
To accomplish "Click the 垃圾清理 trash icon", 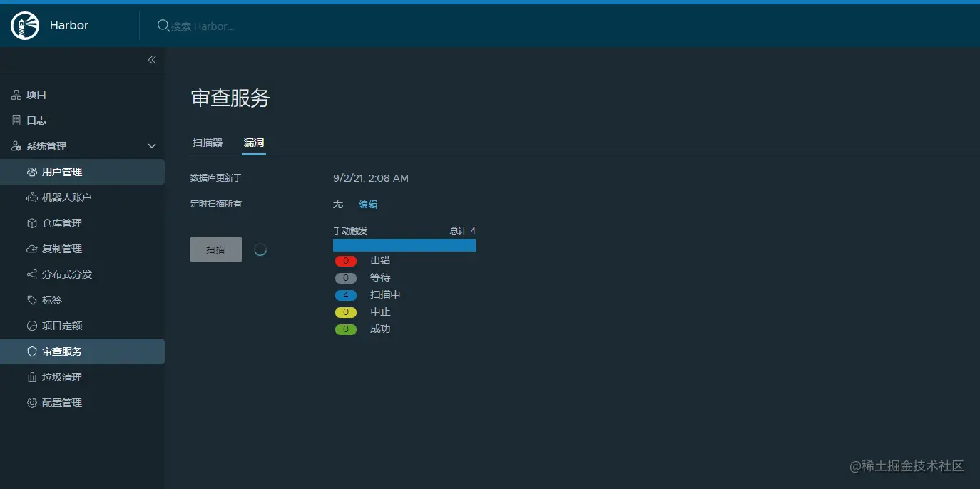I will coord(32,377).
